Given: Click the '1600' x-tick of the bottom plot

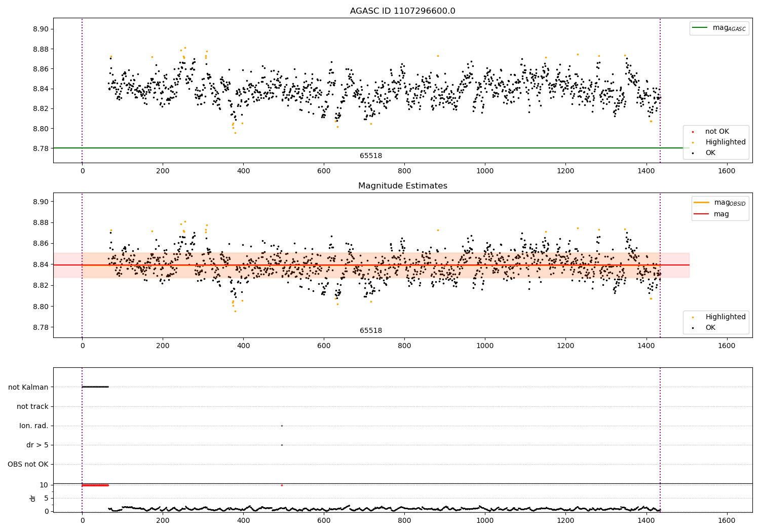Looking at the screenshot, I should (x=727, y=520).
